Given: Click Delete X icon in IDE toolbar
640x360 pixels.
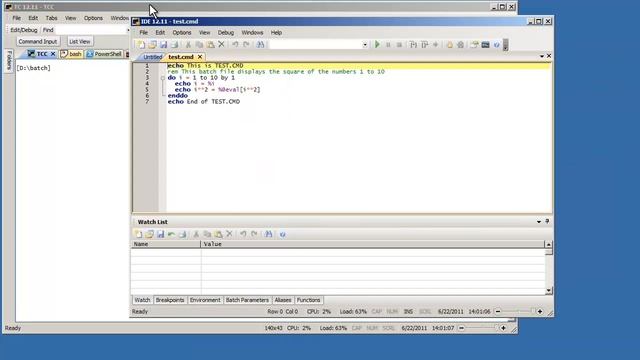Looking at the screenshot, I should click(221, 44).
